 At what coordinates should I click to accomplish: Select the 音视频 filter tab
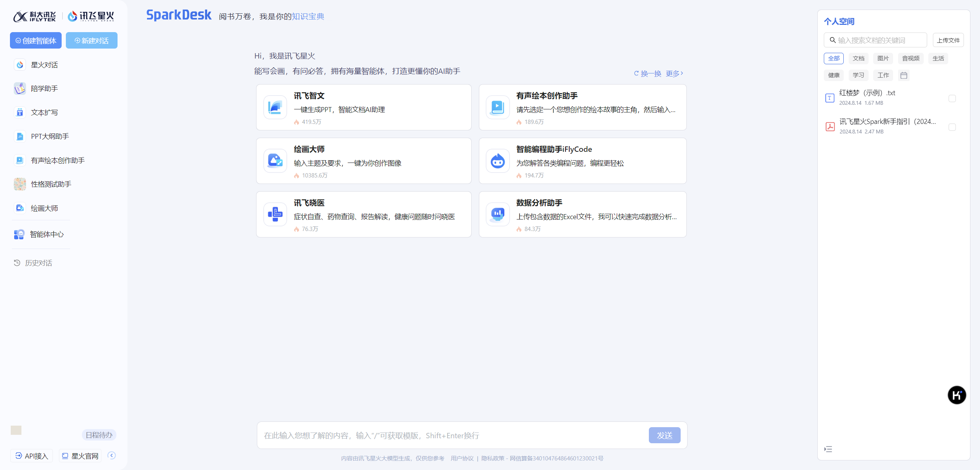(910, 59)
